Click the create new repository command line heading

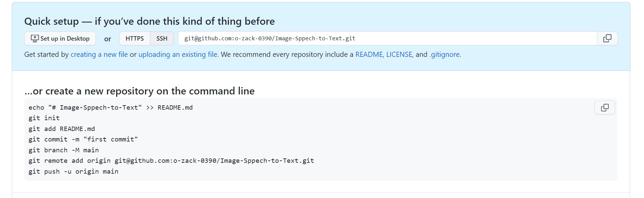pyautogui.click(x=139, y=91)
